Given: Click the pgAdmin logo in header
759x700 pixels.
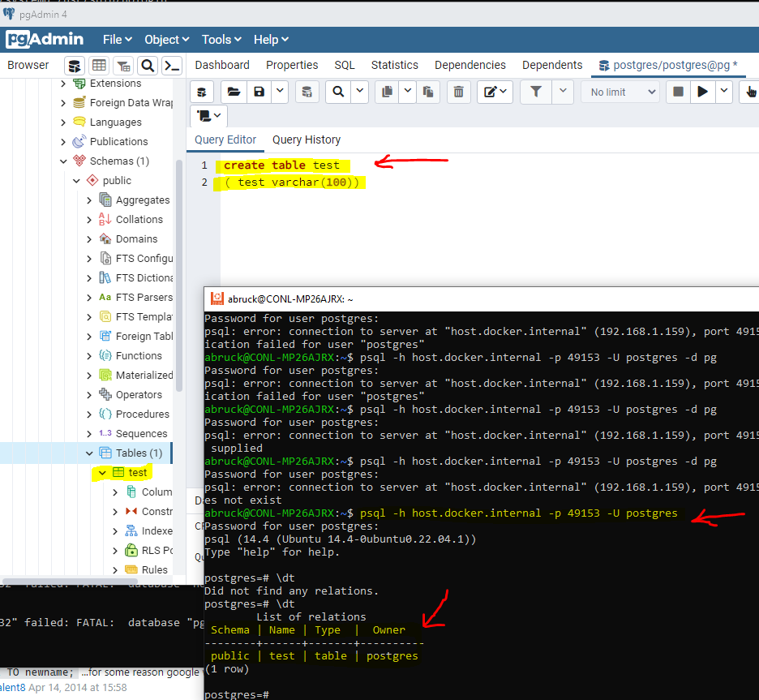Looking at the screenshot, I should point(45,39).
